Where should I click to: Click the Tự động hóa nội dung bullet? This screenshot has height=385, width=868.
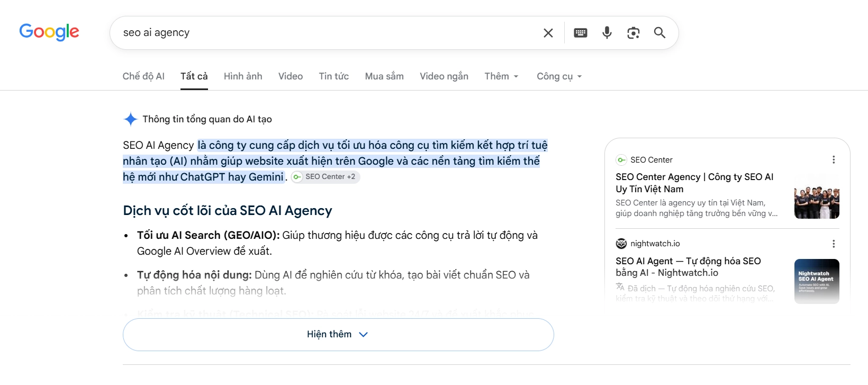click(x=333, y=283)
